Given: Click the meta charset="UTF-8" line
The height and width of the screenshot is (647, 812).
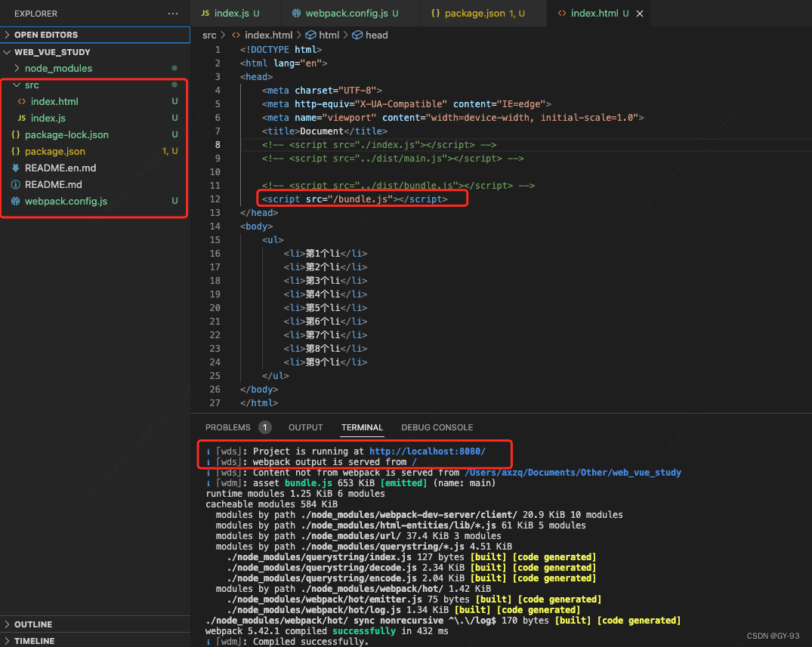Looking at the screenshot, I should [x=322, y=91].
